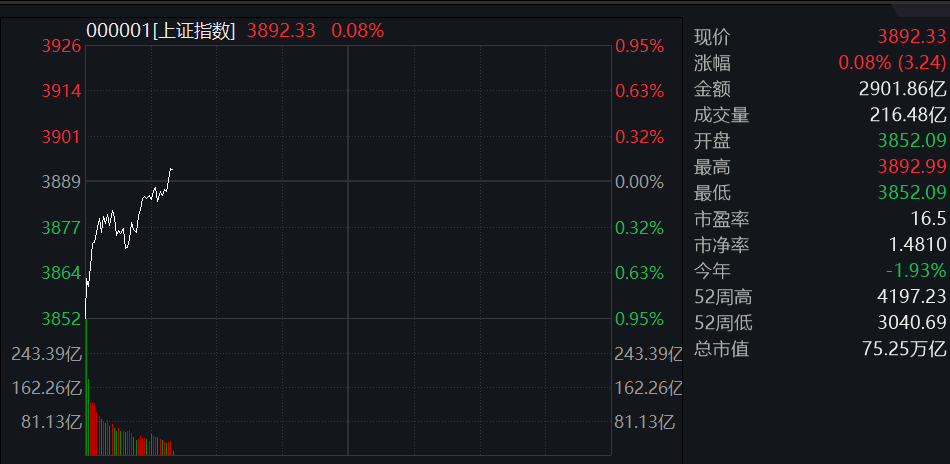
Task: Click the latest endpoint of the intraday price line
Action: coord(172,169)
